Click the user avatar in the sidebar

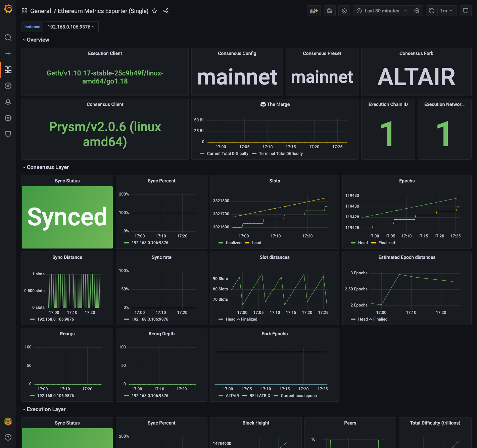tap(8, 422)
